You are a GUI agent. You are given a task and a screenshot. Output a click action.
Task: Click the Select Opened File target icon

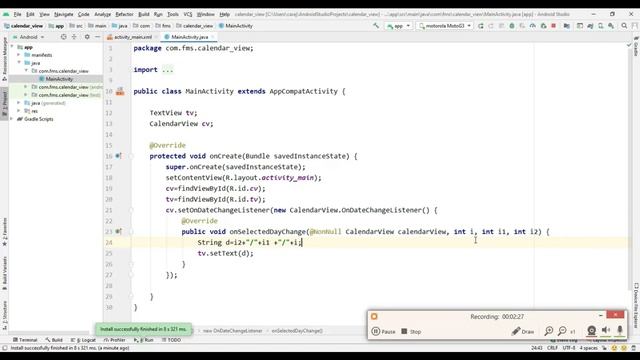click(63, 37)
